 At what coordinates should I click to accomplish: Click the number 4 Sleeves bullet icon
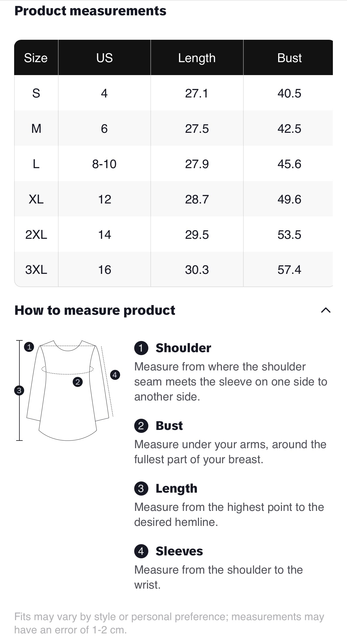coord(141,551)
